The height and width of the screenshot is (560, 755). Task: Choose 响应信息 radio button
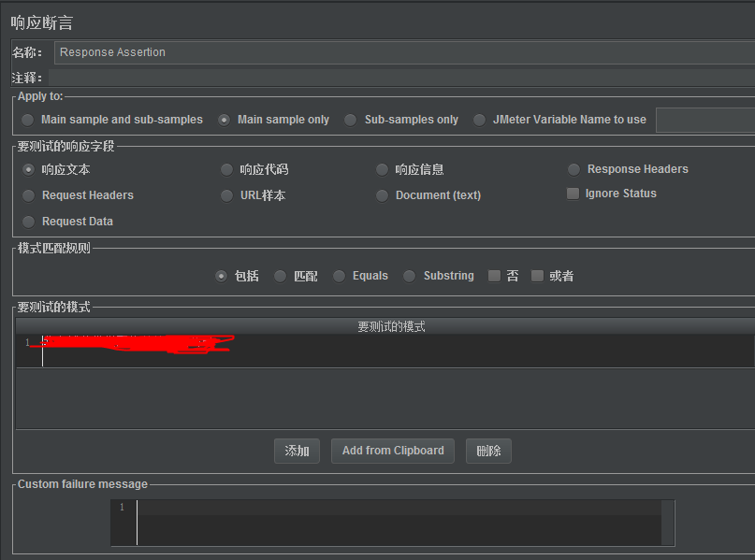(x=382, y=169)
